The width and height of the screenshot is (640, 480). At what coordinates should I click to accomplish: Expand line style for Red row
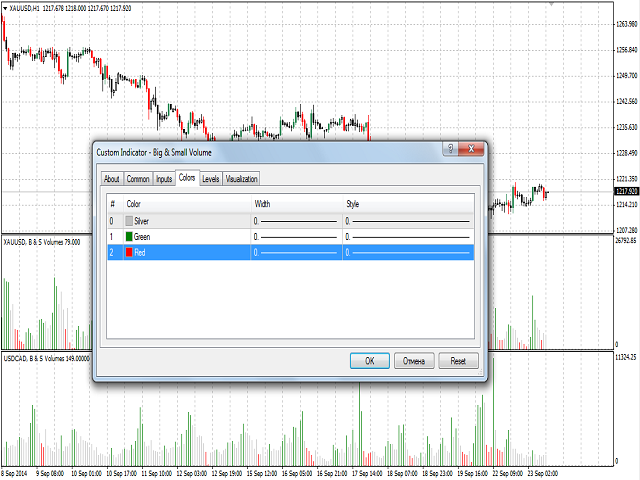(408, 254)
